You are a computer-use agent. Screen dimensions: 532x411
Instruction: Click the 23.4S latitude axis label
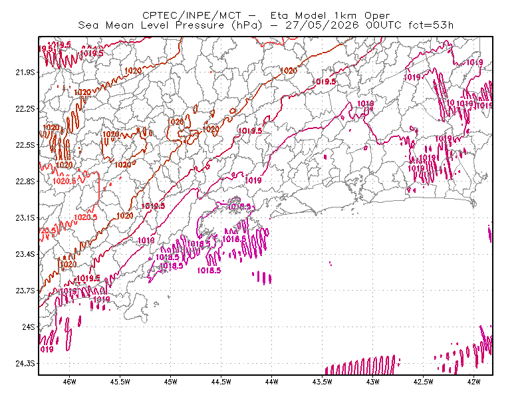point(25,254)
